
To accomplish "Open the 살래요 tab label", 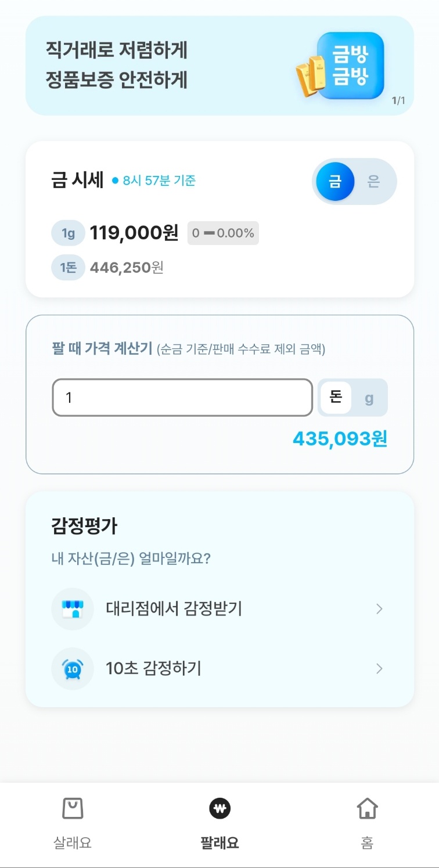I will [73, 843].
